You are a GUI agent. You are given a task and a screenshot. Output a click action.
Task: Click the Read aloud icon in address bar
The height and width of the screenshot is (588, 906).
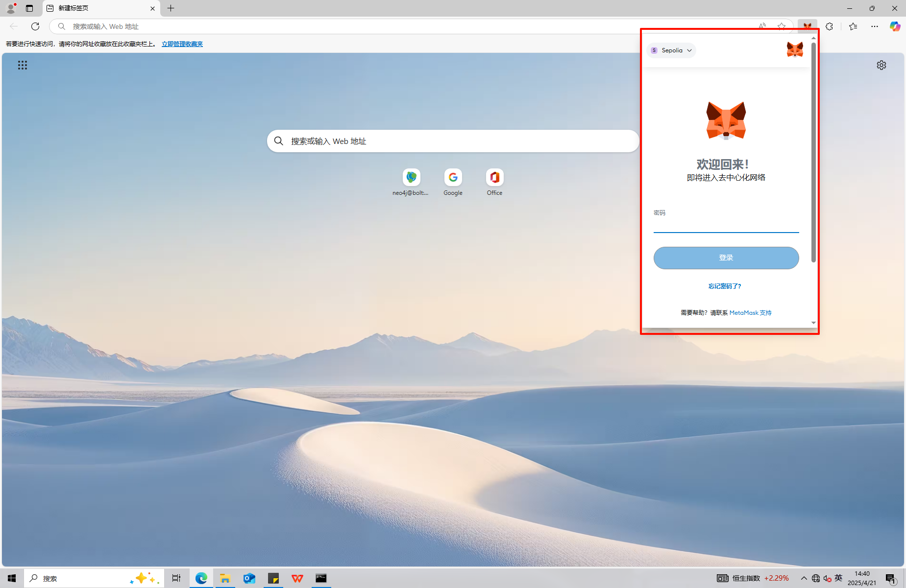point(762,26)
